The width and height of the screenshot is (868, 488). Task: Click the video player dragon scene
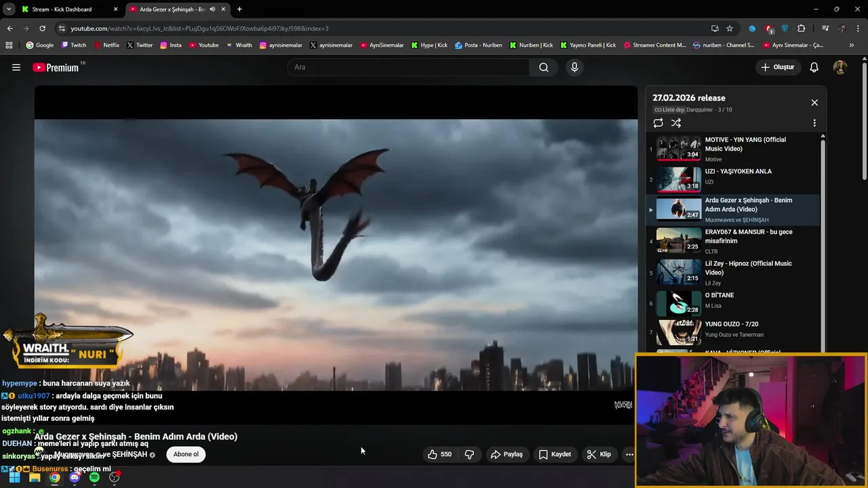tap(336, 254)
